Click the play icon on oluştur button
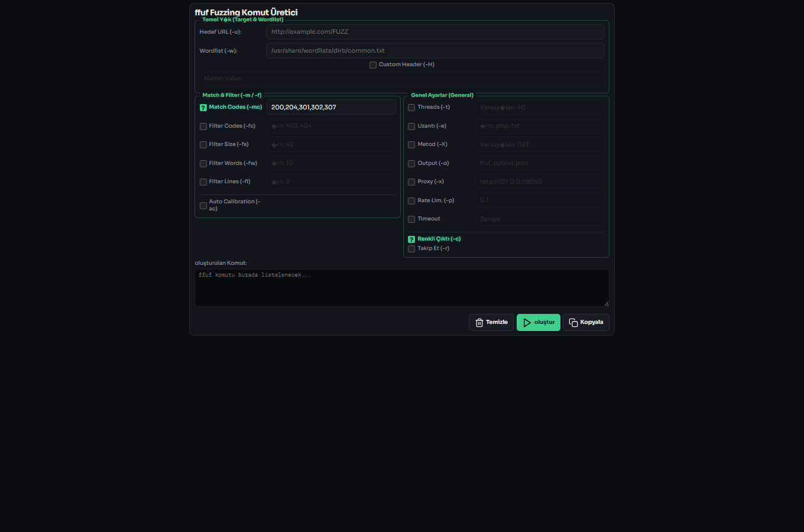 [x=527, y=323]
